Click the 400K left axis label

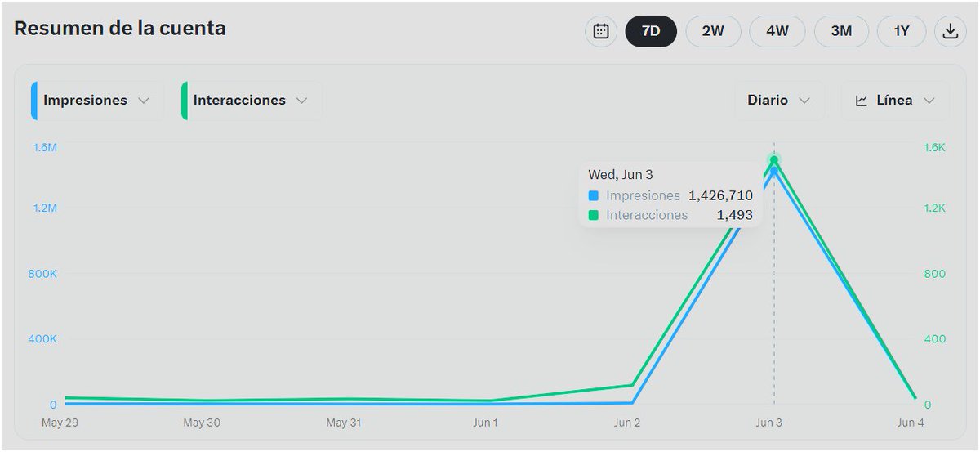point(42,339)
